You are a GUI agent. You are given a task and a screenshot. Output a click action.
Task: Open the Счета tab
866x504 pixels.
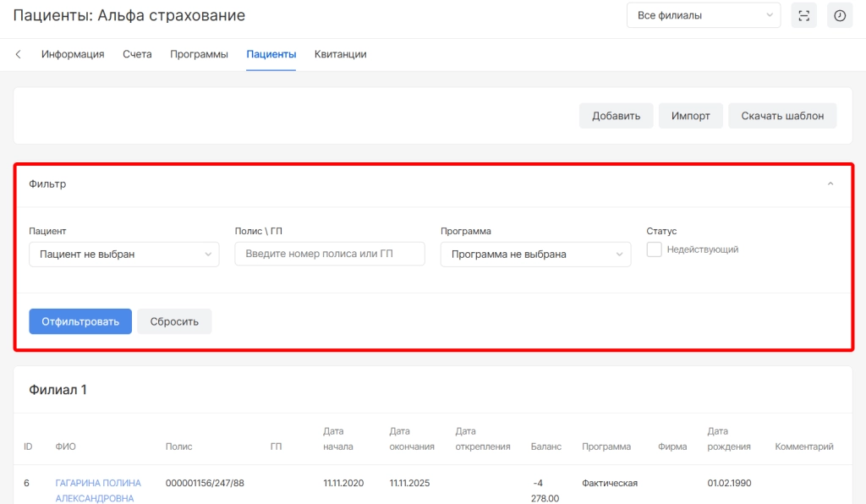click(x=137, y=54)
